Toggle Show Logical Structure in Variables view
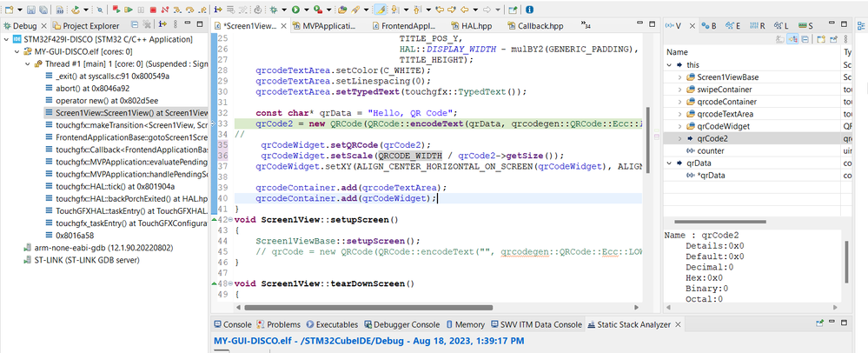Viewport: 868px width, 353px height. [x=793, y=39]
